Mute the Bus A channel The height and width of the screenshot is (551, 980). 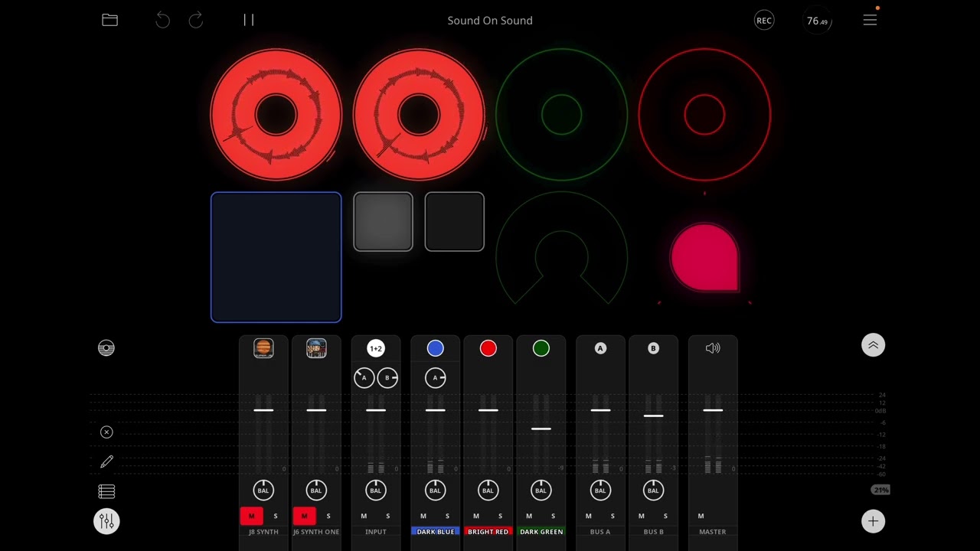[x=589, y=516]
